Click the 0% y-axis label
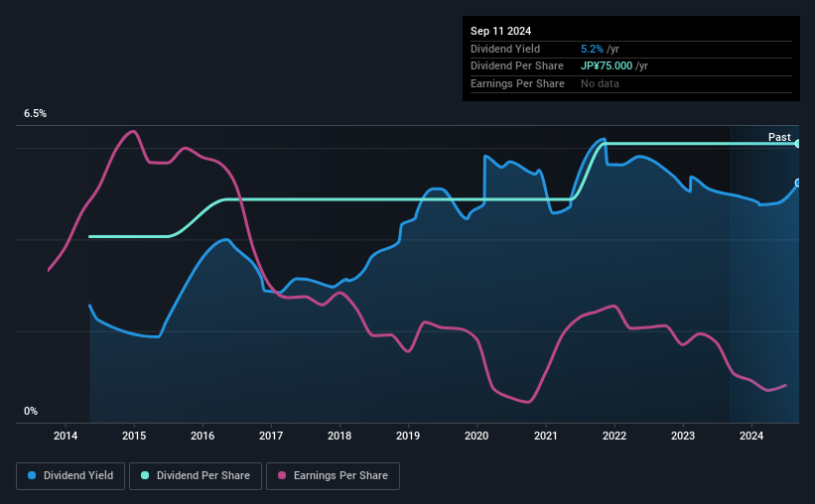This screenshot has height=504, width=815. coord(31,411)
